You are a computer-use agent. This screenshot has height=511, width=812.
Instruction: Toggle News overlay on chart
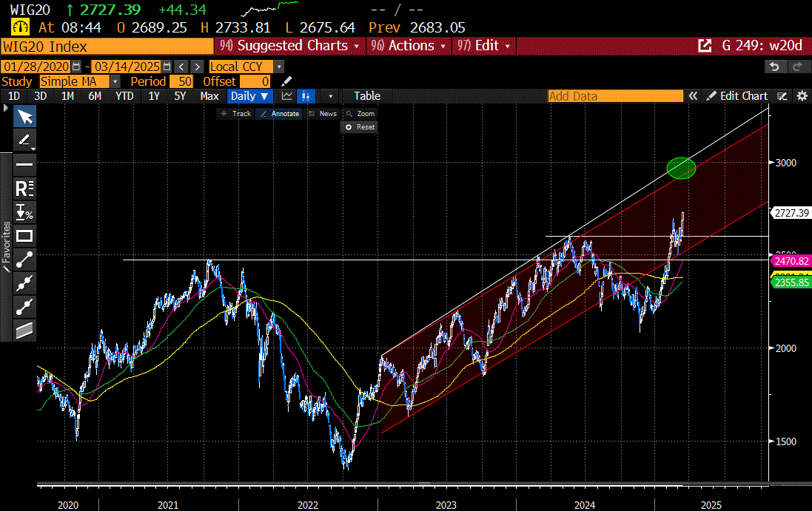pyautogui.click(x=322, y=114)
